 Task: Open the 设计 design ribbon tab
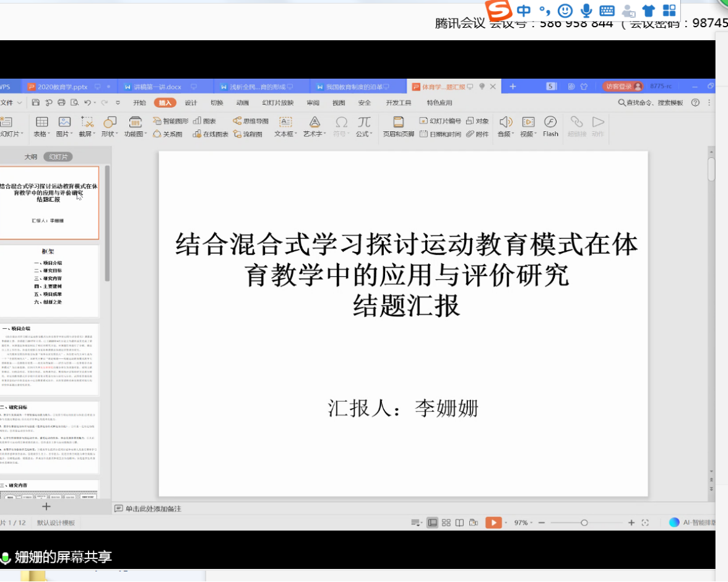(x=191, y=103)
